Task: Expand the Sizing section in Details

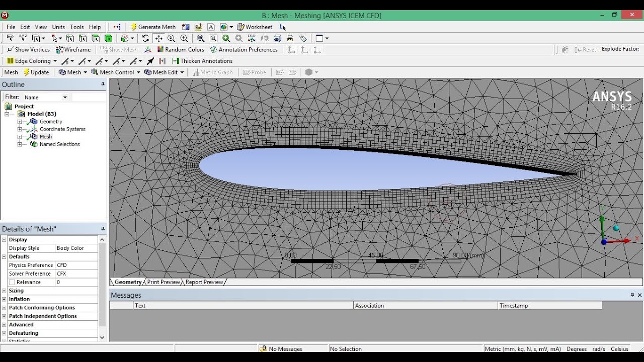Action: click(4, 291)
